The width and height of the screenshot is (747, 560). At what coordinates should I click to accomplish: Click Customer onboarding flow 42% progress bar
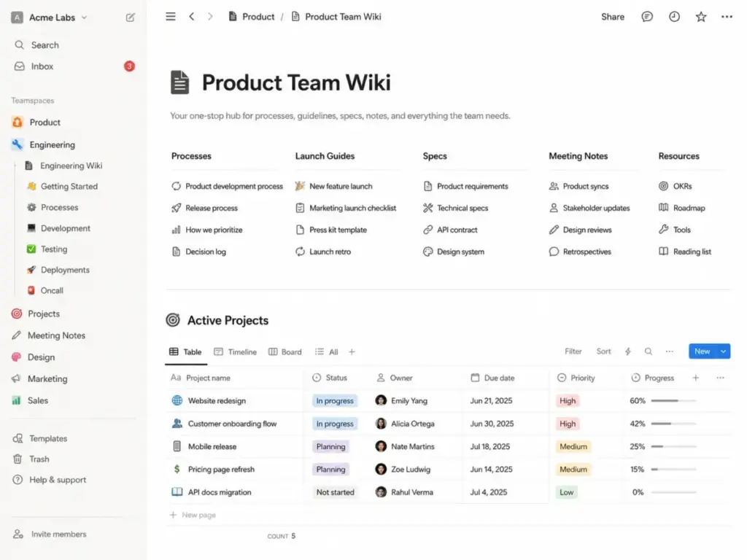coord(673,424)
